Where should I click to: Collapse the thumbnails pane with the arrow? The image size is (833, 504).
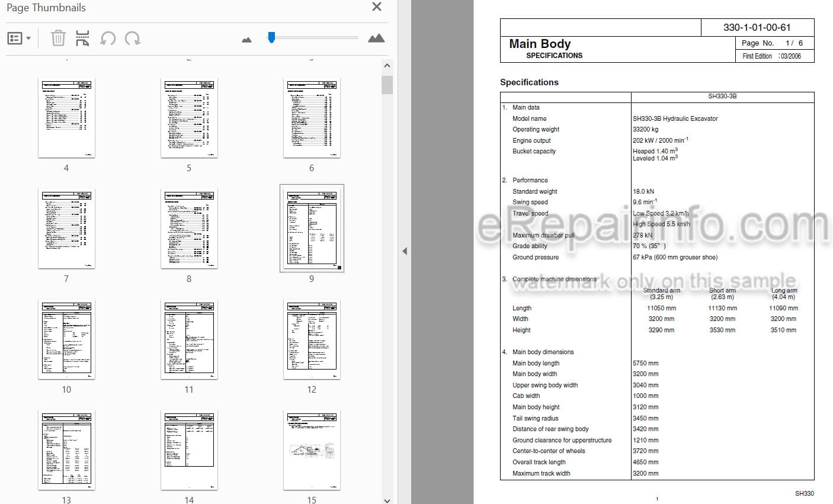point(405,251)
